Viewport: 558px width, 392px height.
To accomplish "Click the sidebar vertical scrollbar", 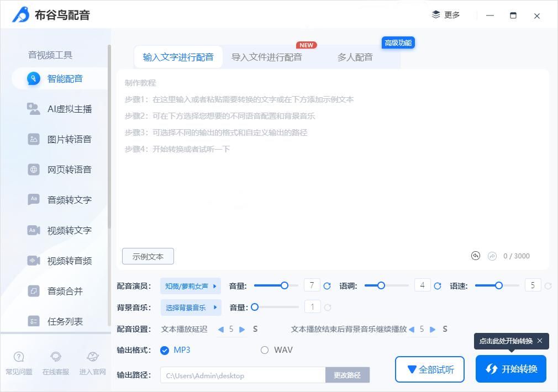I will [109, 137].
